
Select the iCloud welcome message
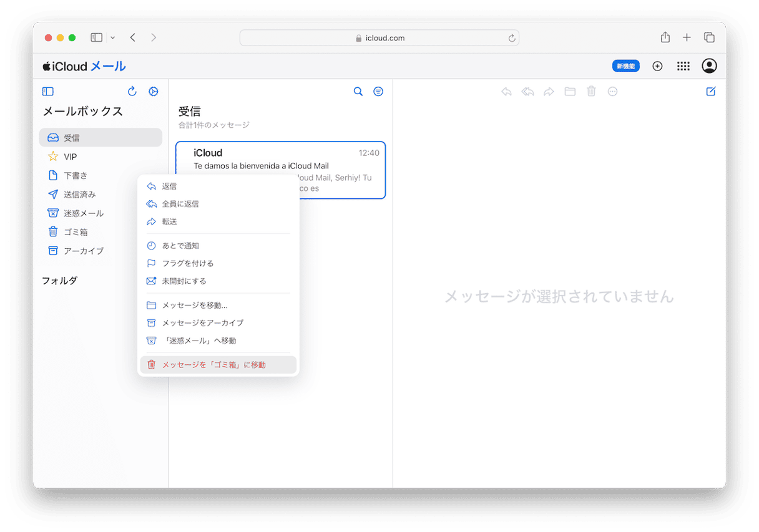point(280,170)
